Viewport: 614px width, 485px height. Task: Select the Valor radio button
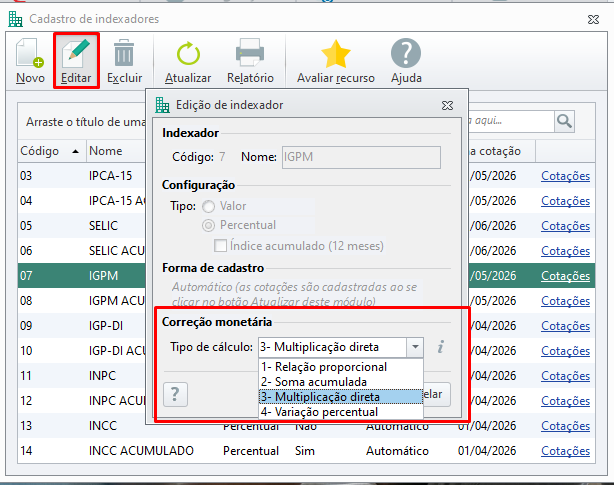(x=208, y=206)
